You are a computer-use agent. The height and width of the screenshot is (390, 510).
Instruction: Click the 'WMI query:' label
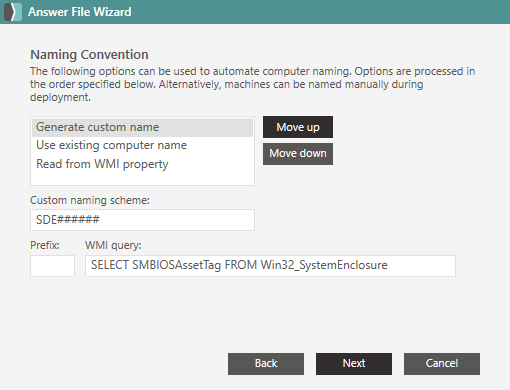point(113,245)
